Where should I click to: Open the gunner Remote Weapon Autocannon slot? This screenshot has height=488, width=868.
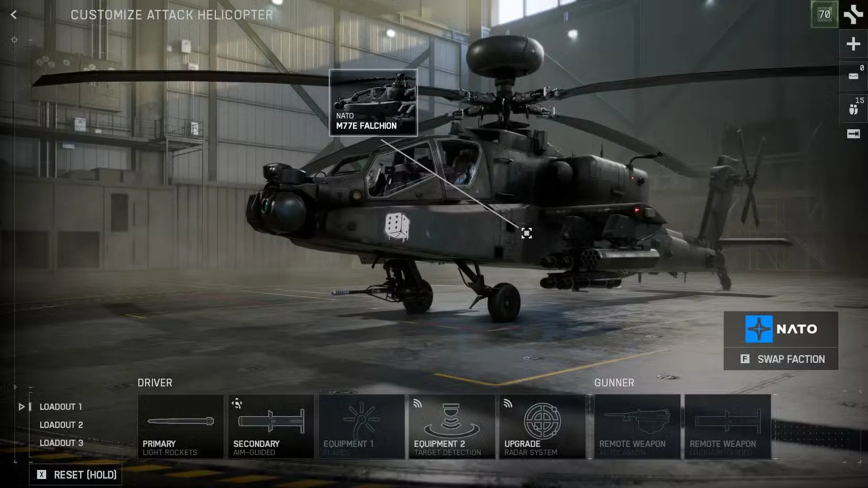pyautogui.click(x=637, y=426)
